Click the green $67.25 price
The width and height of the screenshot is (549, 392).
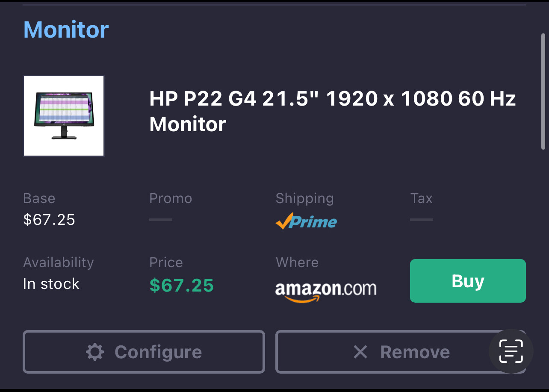tap(181, 285)
